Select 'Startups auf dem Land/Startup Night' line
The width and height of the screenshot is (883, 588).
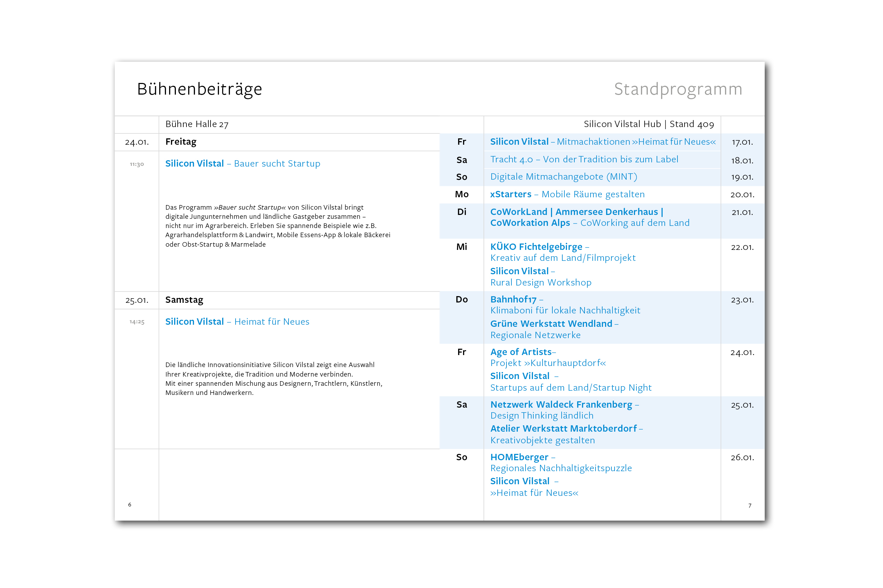[x=571, y=388]
